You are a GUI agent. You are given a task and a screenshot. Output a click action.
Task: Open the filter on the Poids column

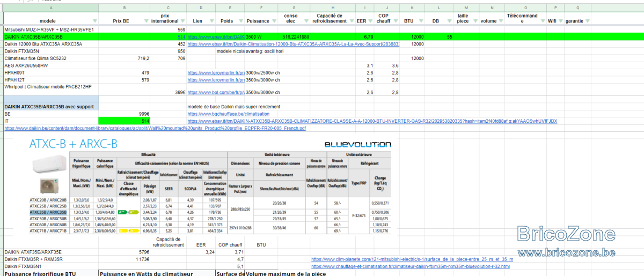coord(240,20)
